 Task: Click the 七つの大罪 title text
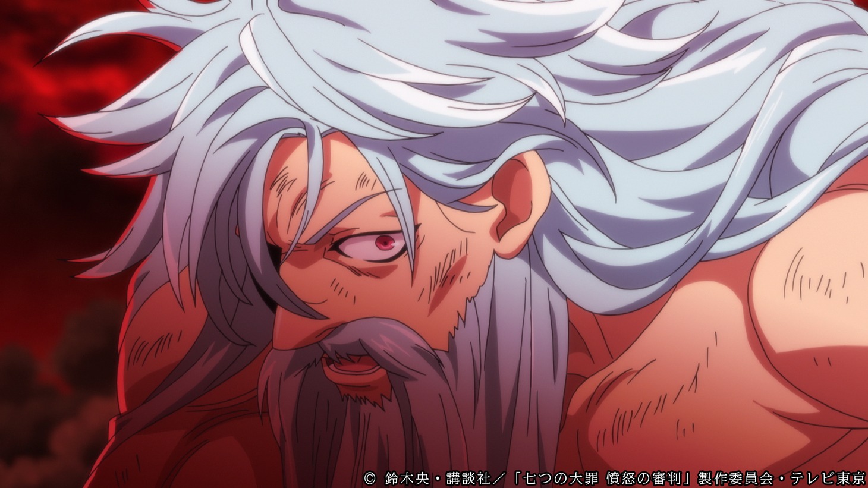coord(560,477)
